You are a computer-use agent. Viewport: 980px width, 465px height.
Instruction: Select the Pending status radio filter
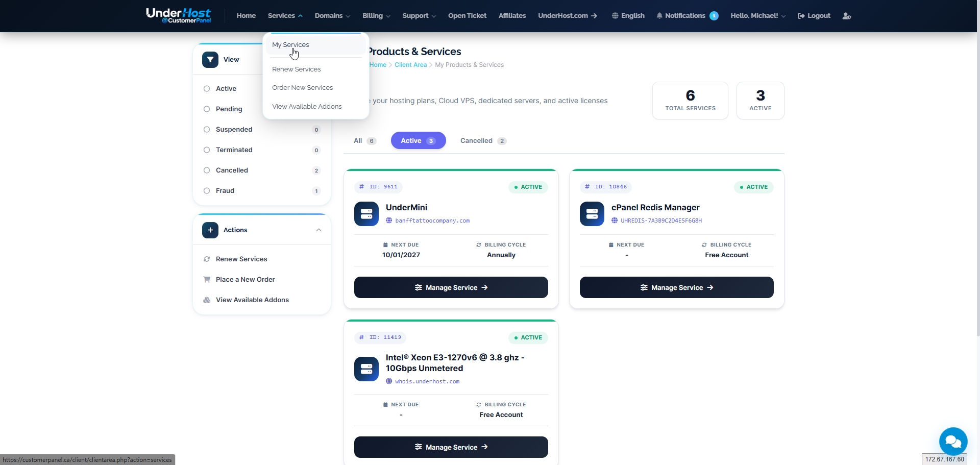point(207,109)
